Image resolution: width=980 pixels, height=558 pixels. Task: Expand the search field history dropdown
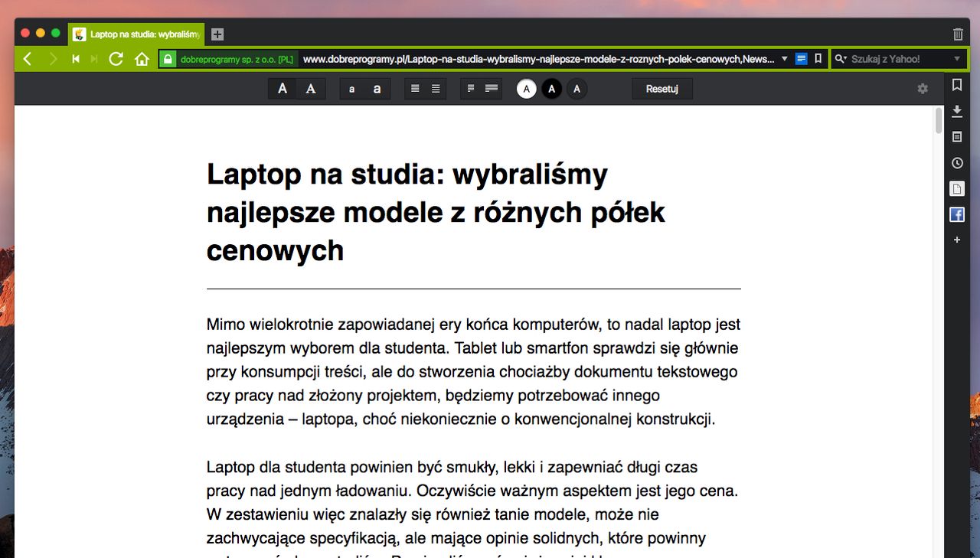click(x=957, y=59)
